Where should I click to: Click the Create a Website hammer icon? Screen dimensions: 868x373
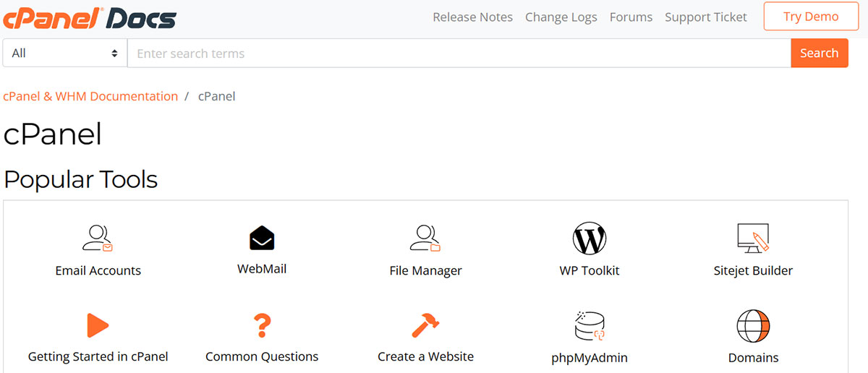coord(425,325)
